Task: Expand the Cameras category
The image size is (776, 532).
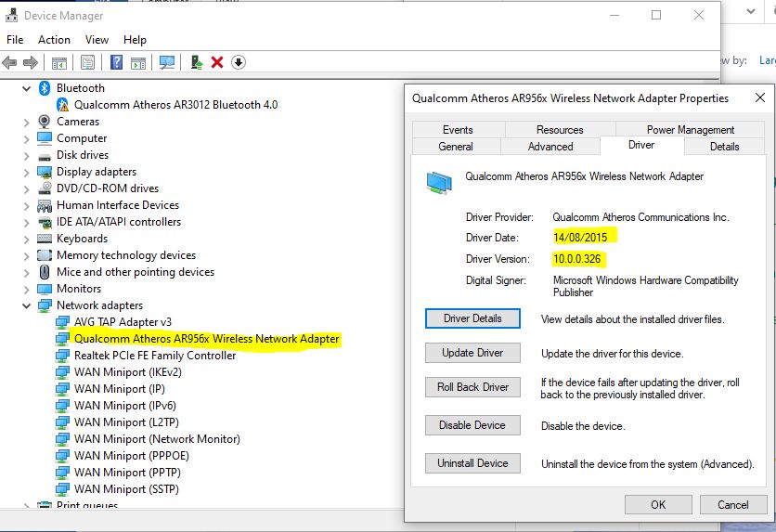Action: point(26,123)
